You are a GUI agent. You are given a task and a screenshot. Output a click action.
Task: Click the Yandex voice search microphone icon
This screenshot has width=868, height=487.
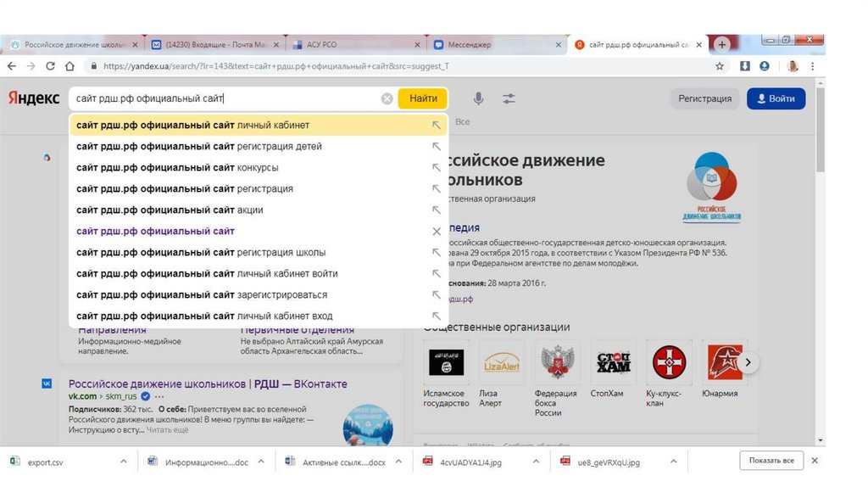point(478,98)
